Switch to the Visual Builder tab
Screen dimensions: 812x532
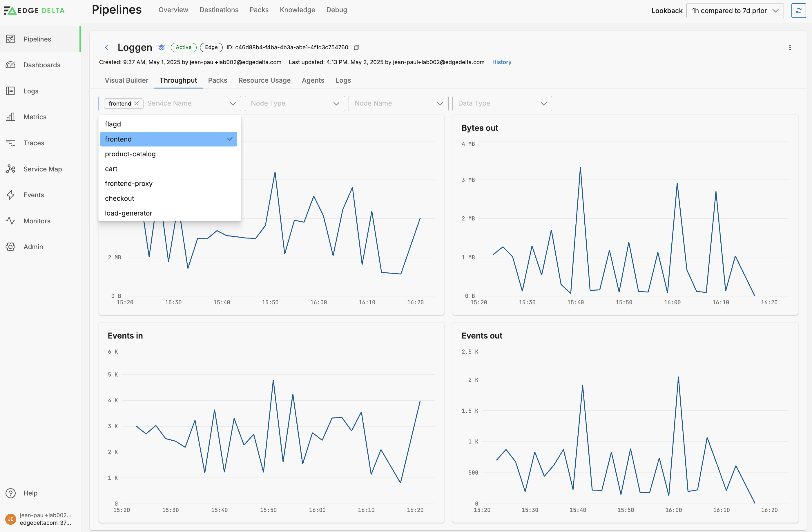point(126,80)
